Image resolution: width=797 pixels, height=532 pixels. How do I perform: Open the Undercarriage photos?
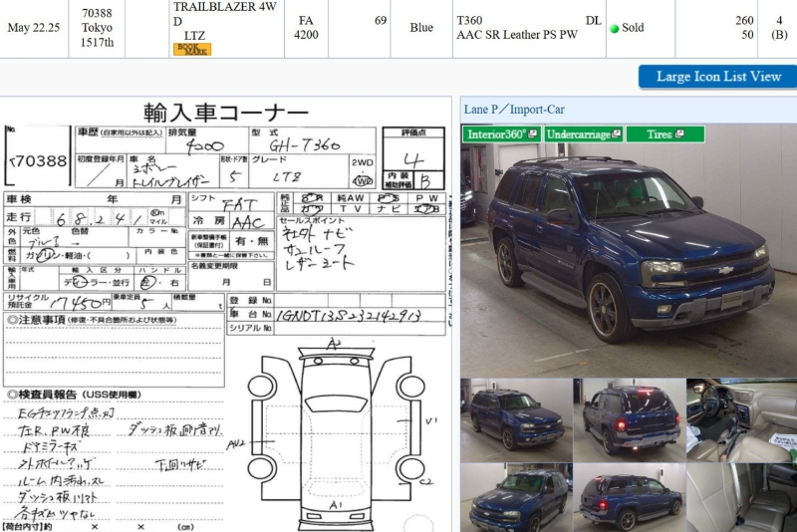[x=584, y=133]
